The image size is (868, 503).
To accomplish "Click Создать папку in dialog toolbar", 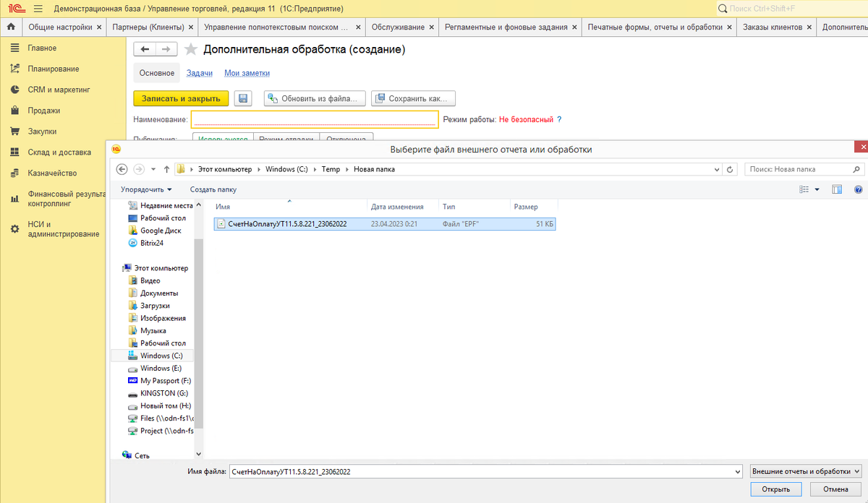I will click(x=213, y=189).
